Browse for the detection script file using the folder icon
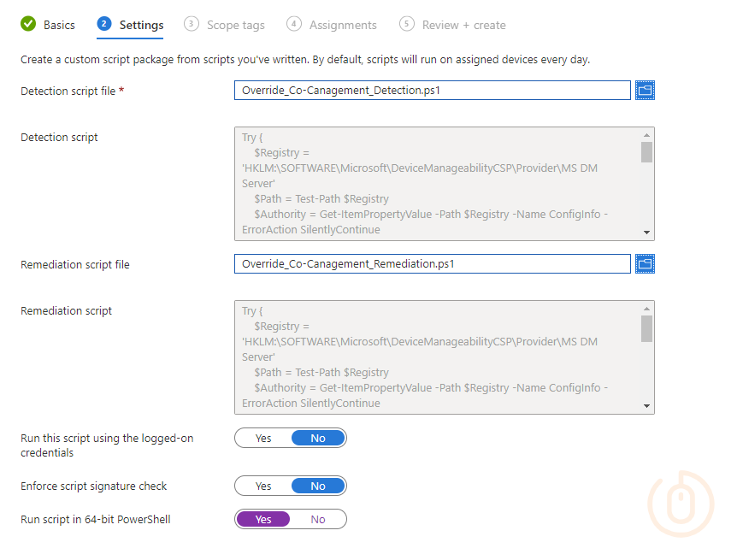 [x=645, y=91]
